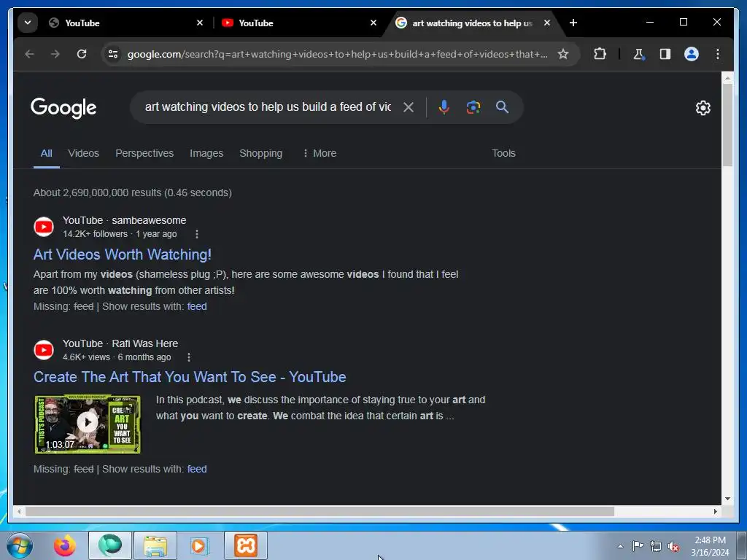Search by voice microphone icon

coord(444,107)
